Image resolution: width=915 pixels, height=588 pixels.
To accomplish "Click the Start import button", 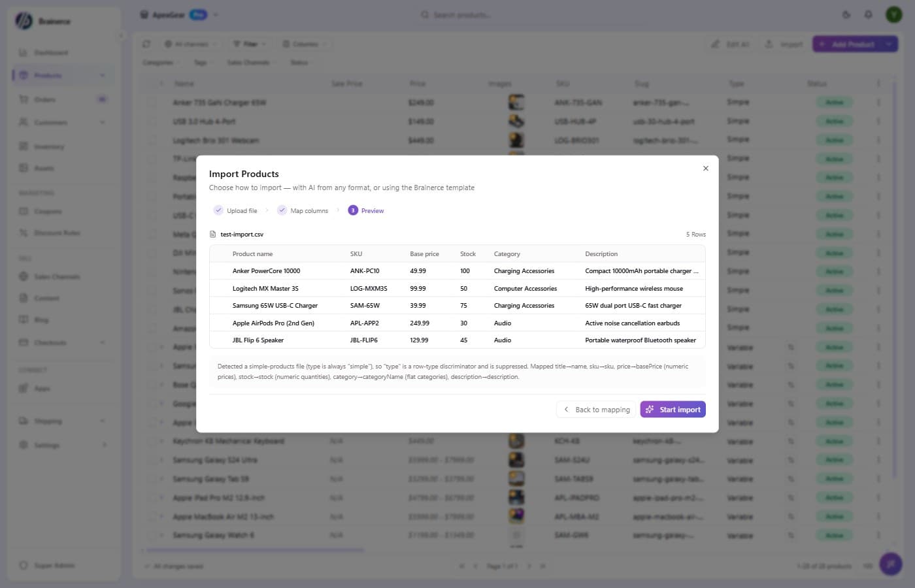I will pyautogui.click(x=673, y=410).
